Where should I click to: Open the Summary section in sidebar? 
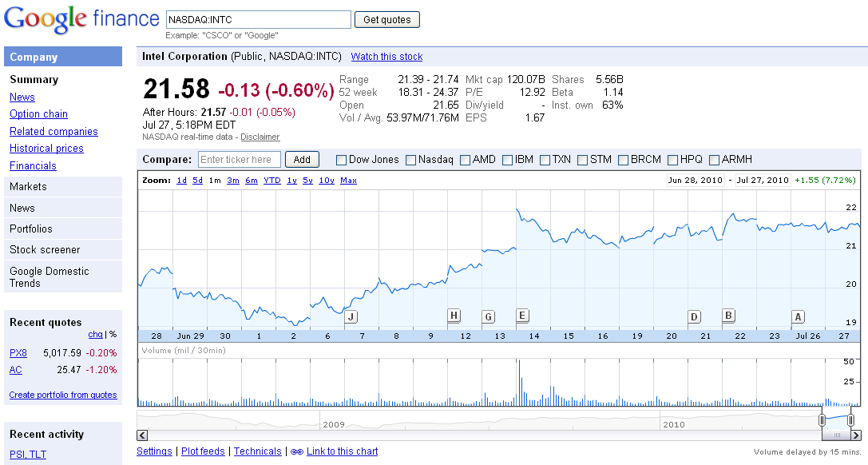pos(34,80)
